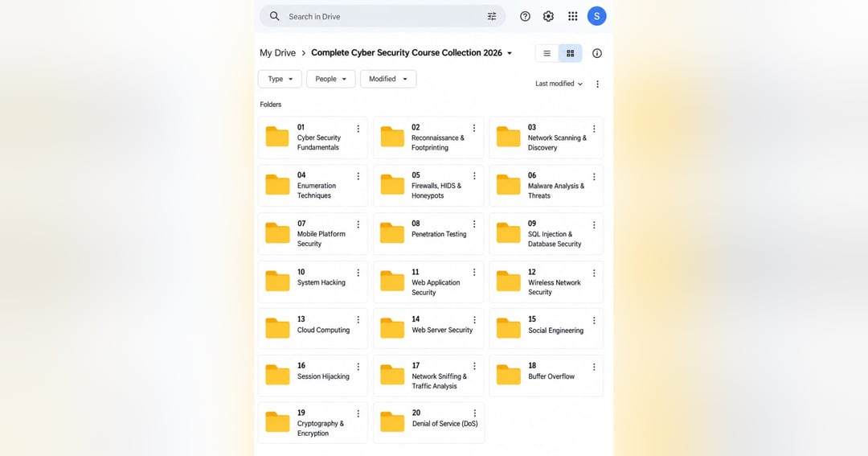Open more actions for 06 Malware Analysis & Threats
The width and height of the screenshot is (868, 456).
click(594, 177)
